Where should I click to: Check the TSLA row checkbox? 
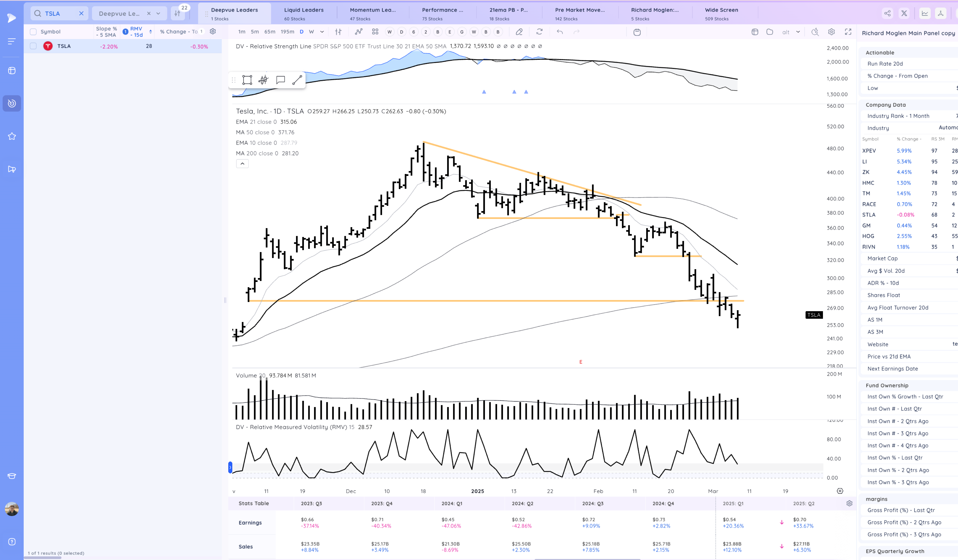tap(34, 46)
